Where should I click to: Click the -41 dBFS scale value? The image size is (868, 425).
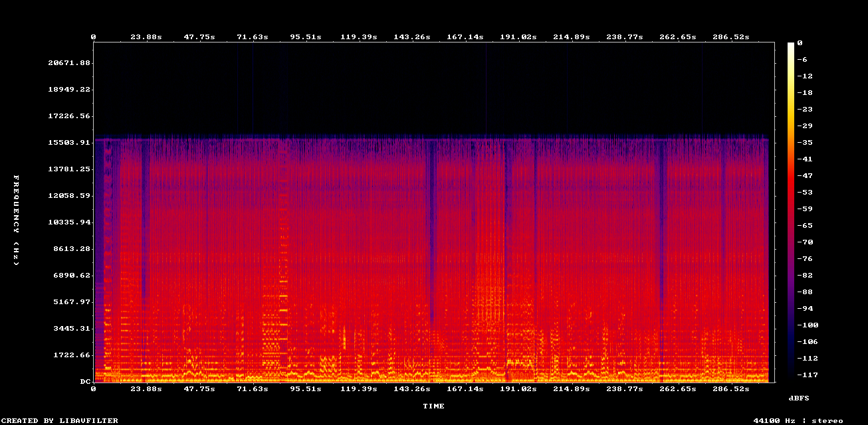(x=805, y=159)
